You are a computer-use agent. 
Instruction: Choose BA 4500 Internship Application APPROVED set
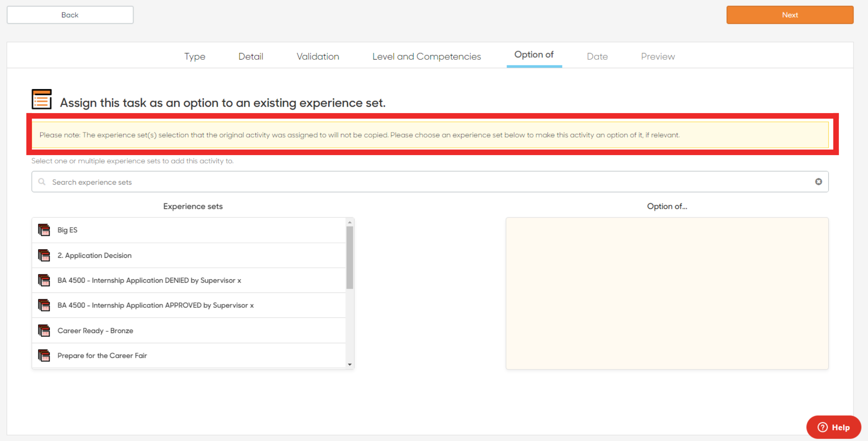point(189,305)
